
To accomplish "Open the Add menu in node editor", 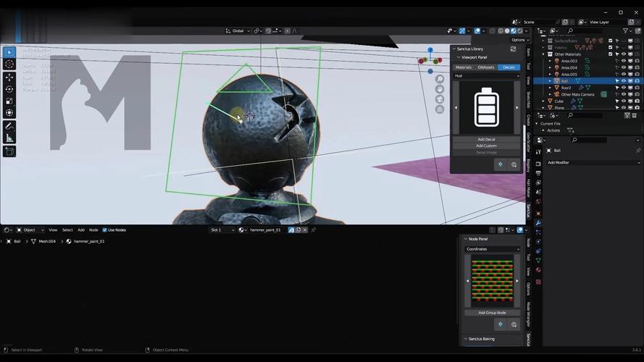I will pos(81,230).
